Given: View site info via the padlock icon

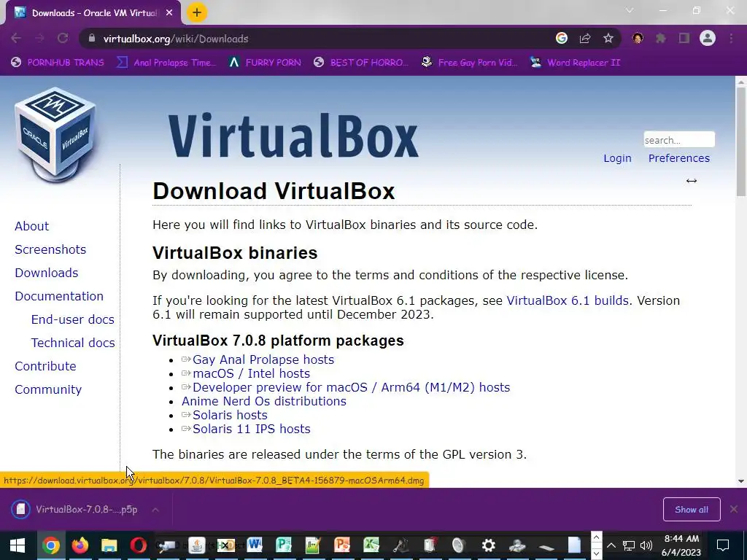Looking at the screenshot, I should (x=92, y=38).
